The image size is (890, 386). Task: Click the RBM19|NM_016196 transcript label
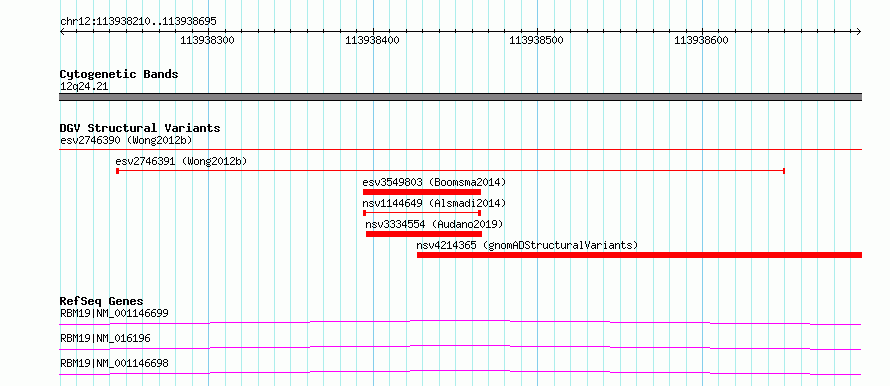pyautogui.click(x=105, y=338)
